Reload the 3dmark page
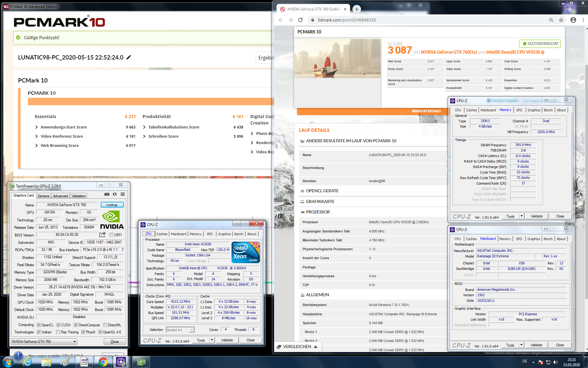 point(300,20)
